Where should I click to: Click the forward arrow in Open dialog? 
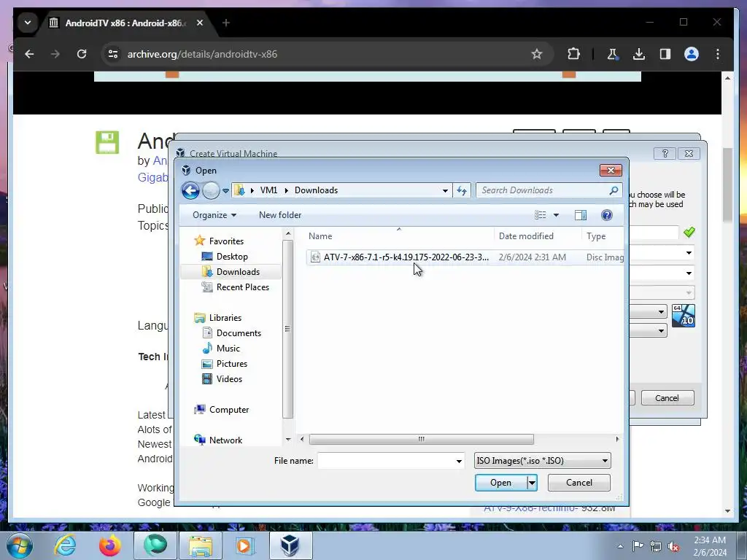pos(211,190)
